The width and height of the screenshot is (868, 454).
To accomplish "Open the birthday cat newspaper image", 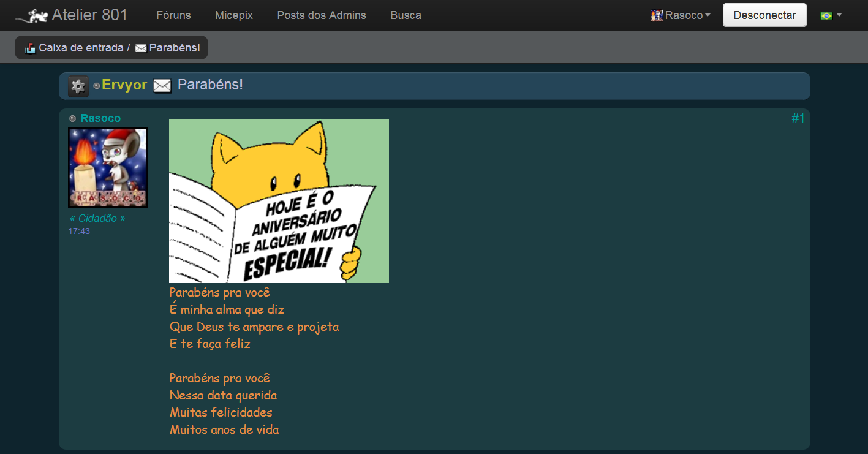I will [x=279, y=201].
